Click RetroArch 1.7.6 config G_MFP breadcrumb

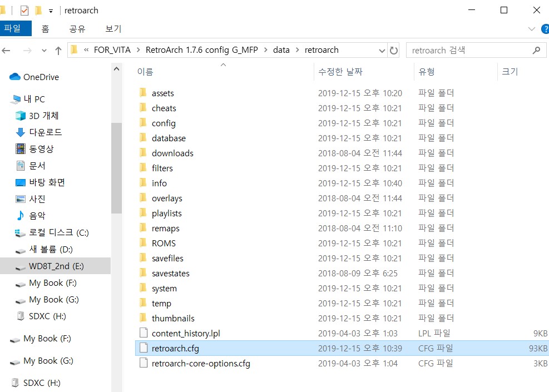(202, 50)
